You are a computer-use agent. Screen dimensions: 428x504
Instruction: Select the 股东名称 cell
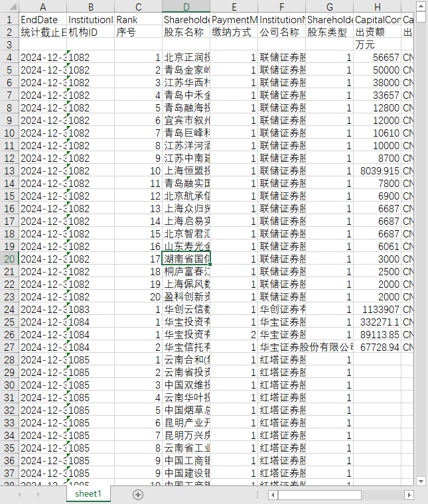[x=186, y=32]
